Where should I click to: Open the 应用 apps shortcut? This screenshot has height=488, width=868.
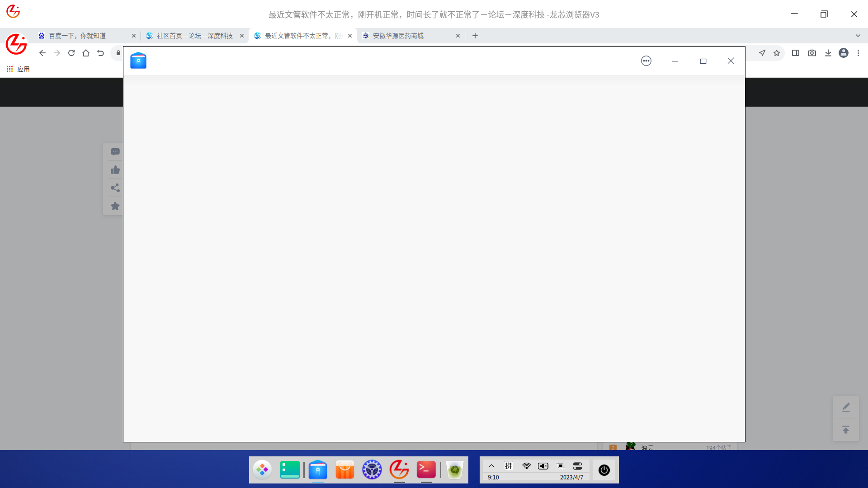[18, 69]
